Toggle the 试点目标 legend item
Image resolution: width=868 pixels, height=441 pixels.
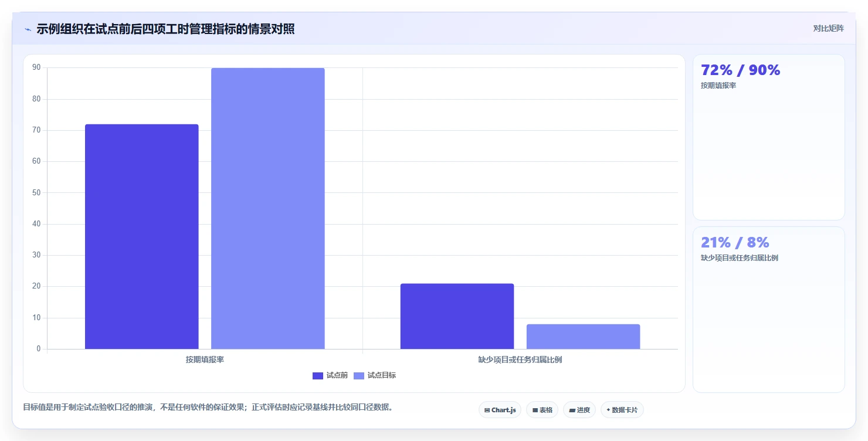coord(375,375)
